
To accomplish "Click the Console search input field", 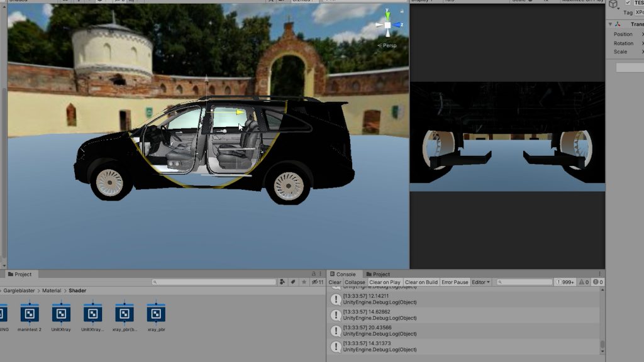I will coord(525,282).
